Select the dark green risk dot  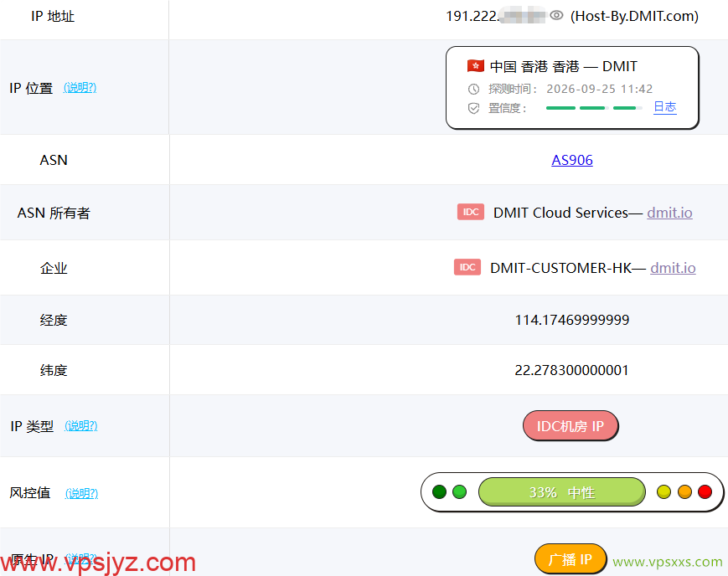pyautogui.click(x=439, y=492)
